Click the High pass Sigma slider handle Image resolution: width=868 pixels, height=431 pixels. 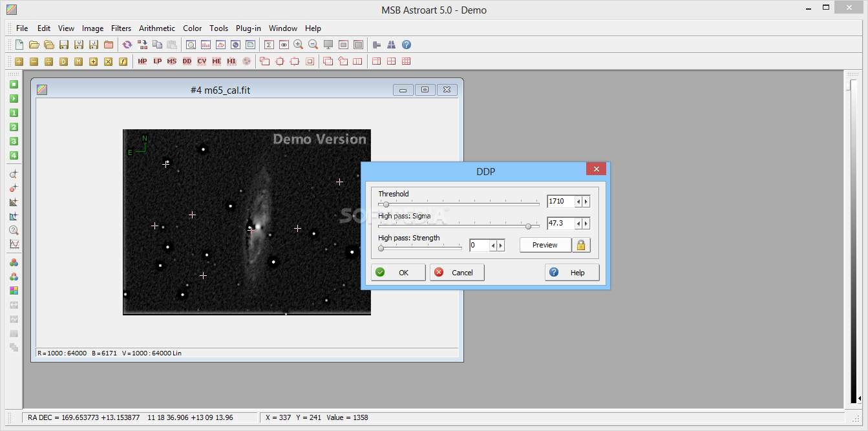click(529, 226)
